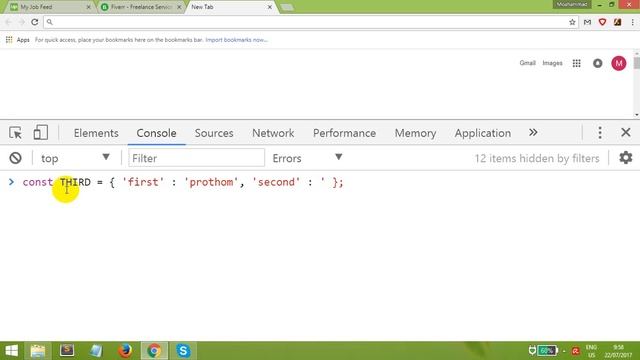This screenshot has height=360, width=640.
Task: Open the Performance tab
Action: [344, 133]
